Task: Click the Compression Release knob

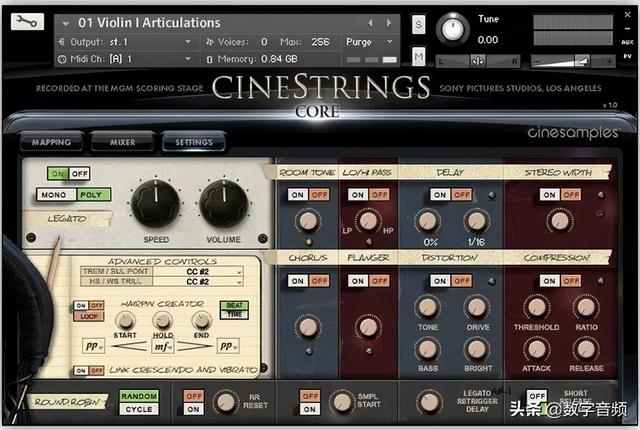Action: pyautogui.click(x=586, y=350)
